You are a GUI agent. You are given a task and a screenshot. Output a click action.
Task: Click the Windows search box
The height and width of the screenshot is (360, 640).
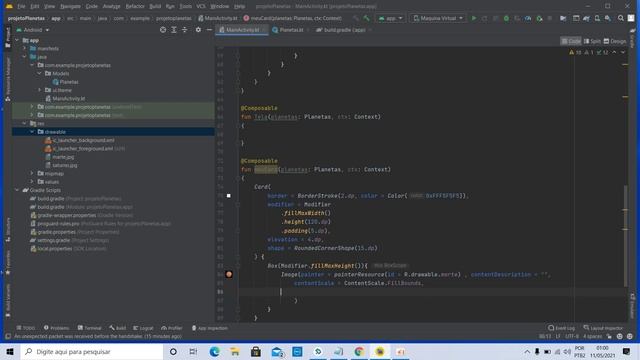pos(92,351)
